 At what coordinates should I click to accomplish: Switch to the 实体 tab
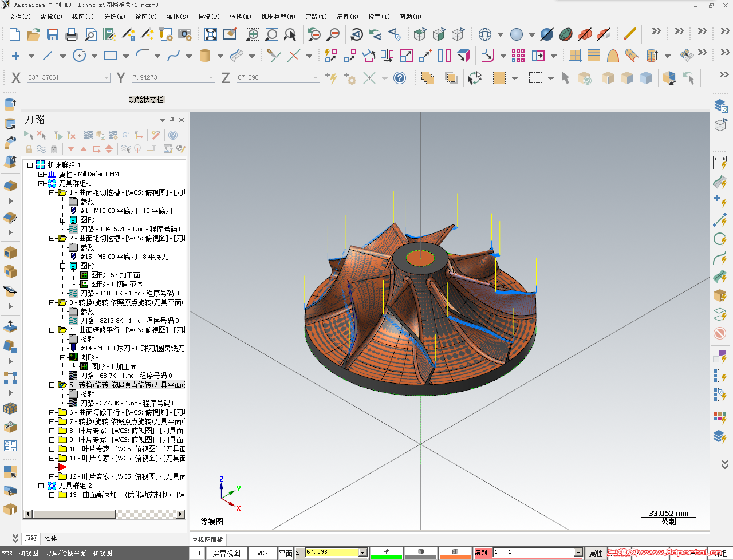point(51,538)
